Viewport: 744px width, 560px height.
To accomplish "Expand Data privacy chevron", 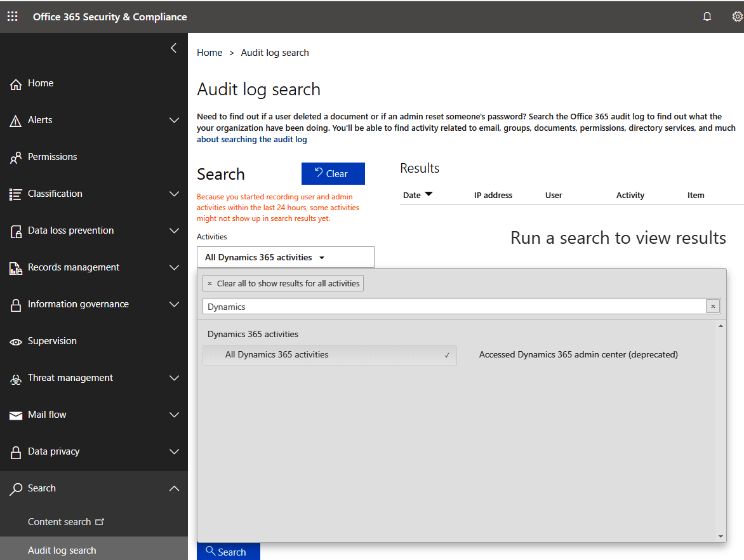I will (174, 452).
